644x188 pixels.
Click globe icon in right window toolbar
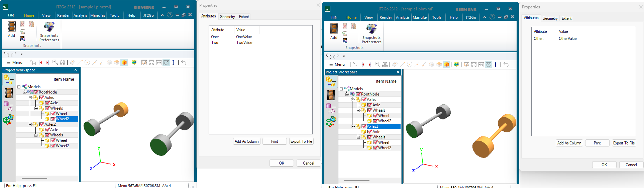point(456,64)
